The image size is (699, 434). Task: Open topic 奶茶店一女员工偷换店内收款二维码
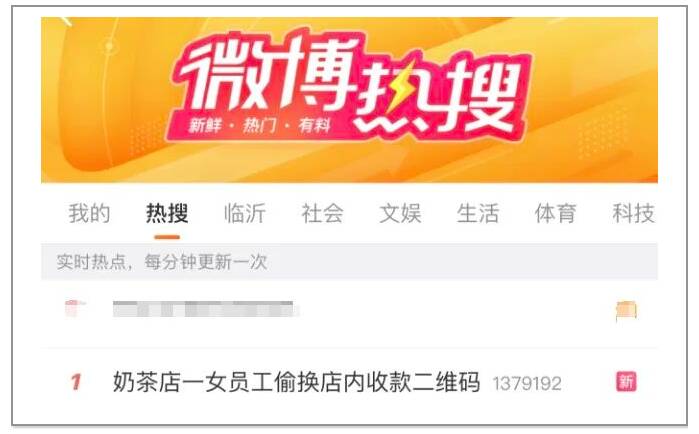[296, 382]
